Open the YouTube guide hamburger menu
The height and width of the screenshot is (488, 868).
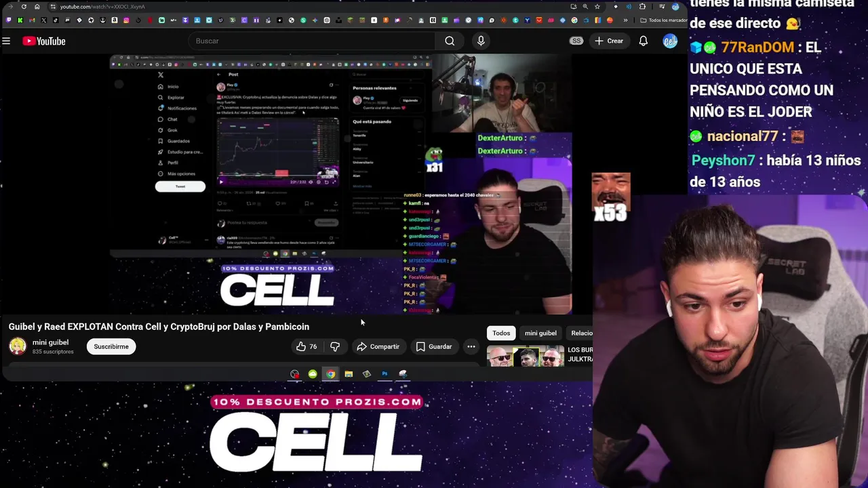(6, 41)
